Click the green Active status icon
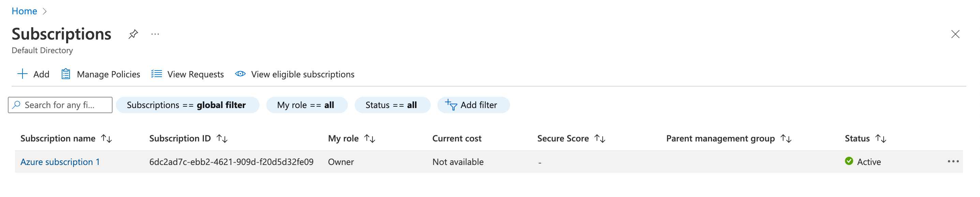980x197 pixels. 849,161
